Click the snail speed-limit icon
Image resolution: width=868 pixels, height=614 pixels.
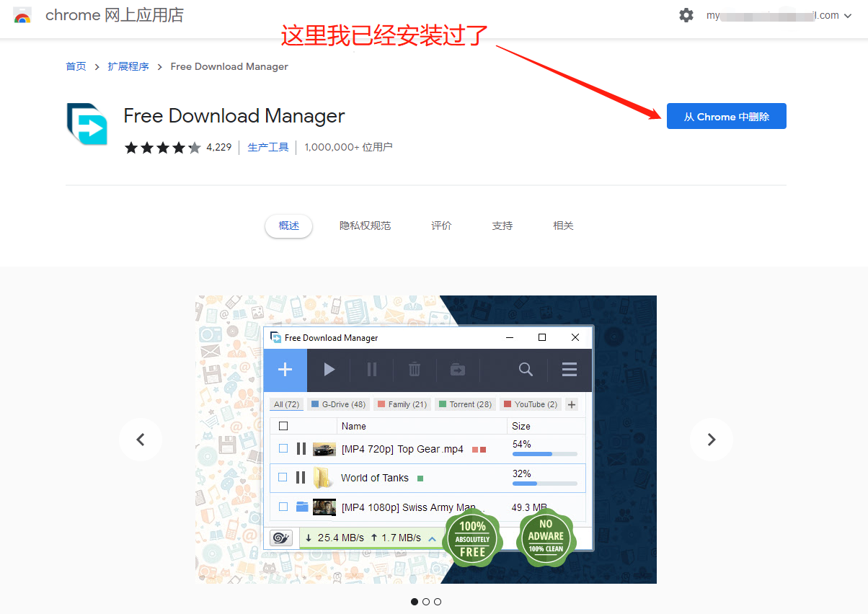[282, 537]
